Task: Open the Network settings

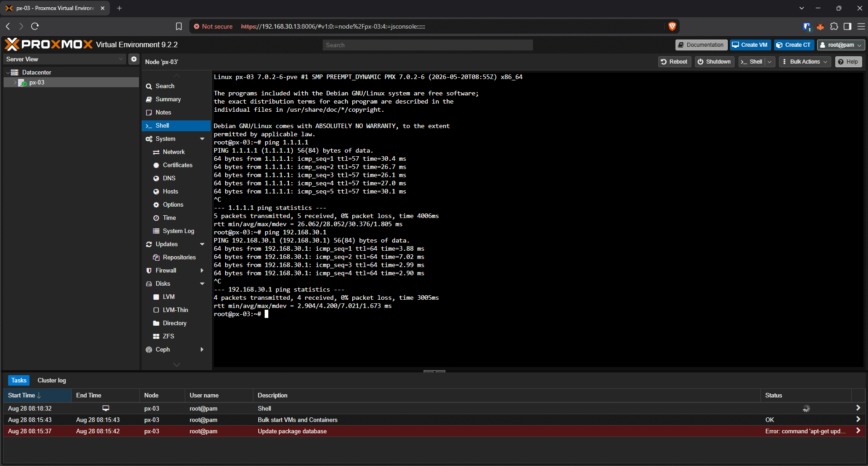Action: click(173, 152)
